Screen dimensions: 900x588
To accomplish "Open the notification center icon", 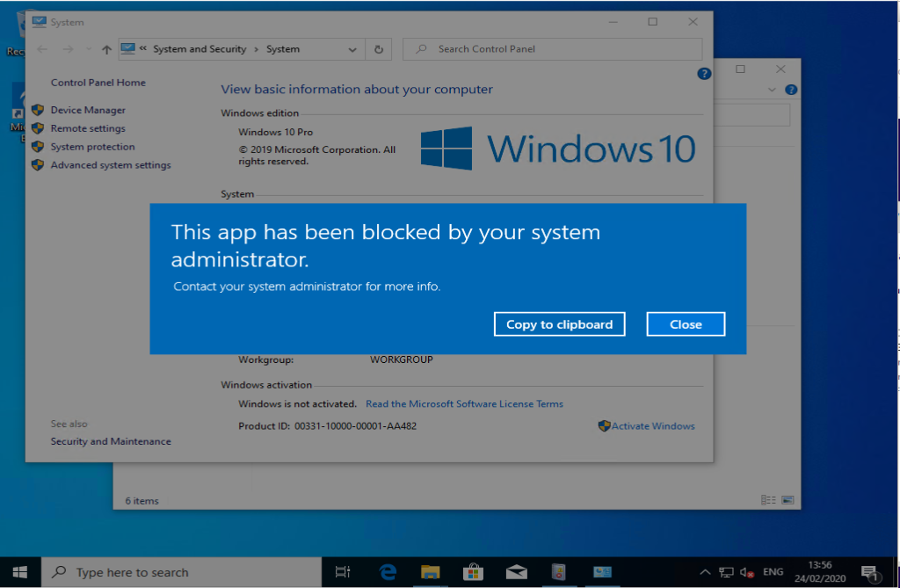I will click(x=869, y=572).
